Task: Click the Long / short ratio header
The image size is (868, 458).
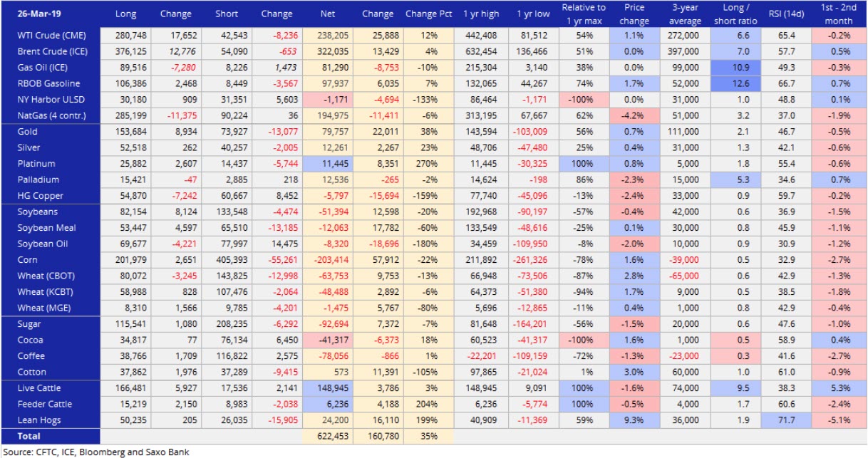Action: [x=737, y=14]
